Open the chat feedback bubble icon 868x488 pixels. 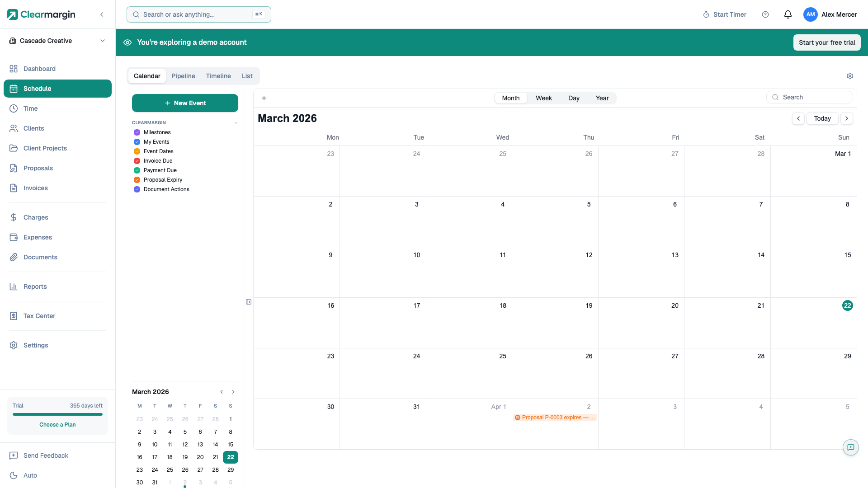(x=850, y=447)
